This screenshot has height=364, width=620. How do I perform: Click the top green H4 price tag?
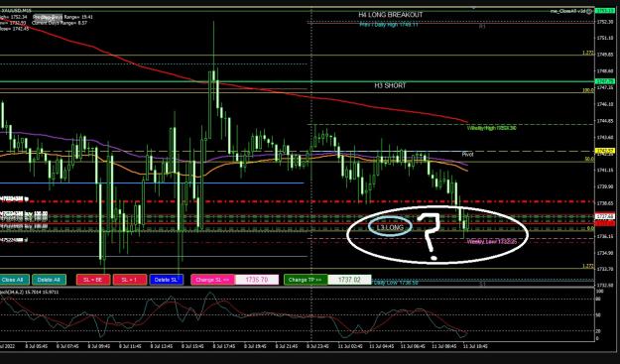604,11
